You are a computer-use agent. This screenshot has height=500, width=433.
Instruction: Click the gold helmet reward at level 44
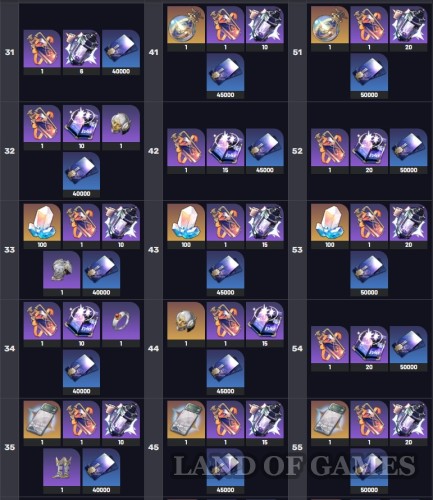click(x=186, y=325)
